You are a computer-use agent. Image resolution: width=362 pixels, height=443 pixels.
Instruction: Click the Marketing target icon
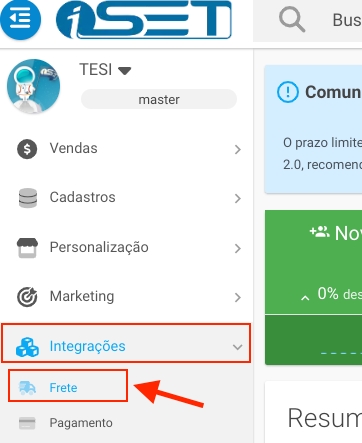click(x=27, y=297)
